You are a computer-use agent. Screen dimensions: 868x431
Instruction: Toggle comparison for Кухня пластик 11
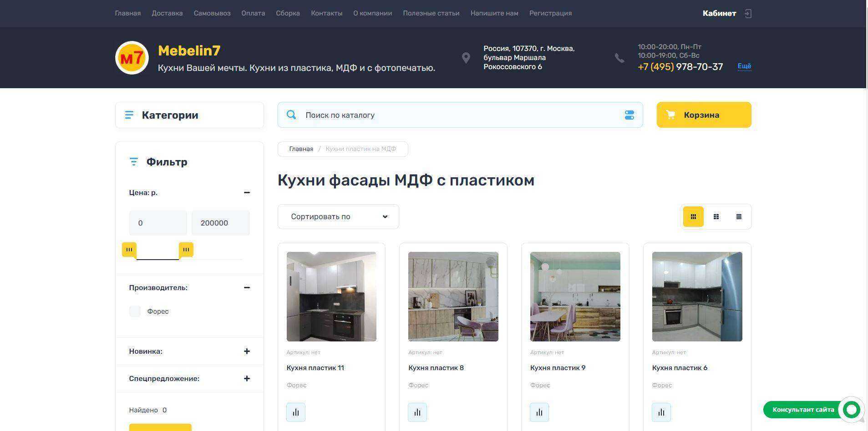pyautogui.click(x=295, y=412)
